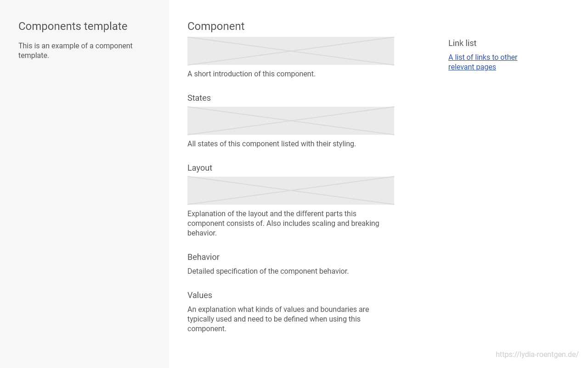The width and height of the screenshot is (588, 368).
Task: Click the Component placeholder image
Action: tap(291, 51)
